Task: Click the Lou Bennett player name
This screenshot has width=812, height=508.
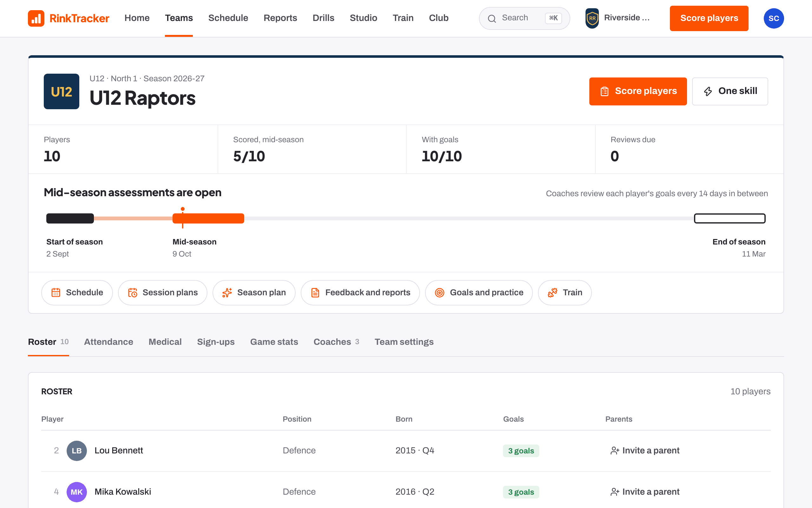Action: (x=119, y=451)
